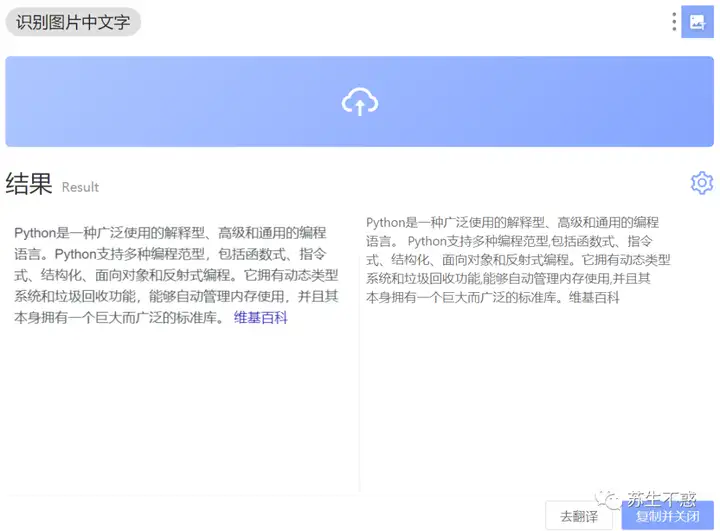Screen dimensions: 720x531
Task: Click left text line starting Python是一种广泛使用
Action: [170, 233]
